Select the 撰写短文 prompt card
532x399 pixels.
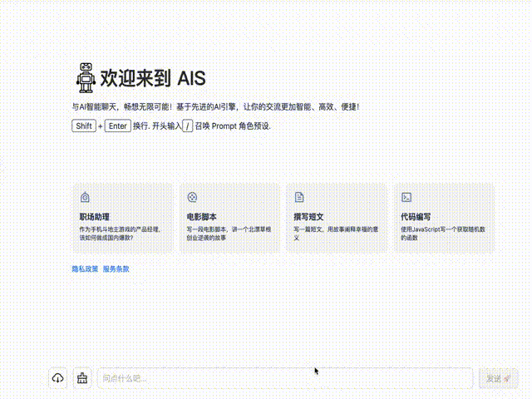336,218
